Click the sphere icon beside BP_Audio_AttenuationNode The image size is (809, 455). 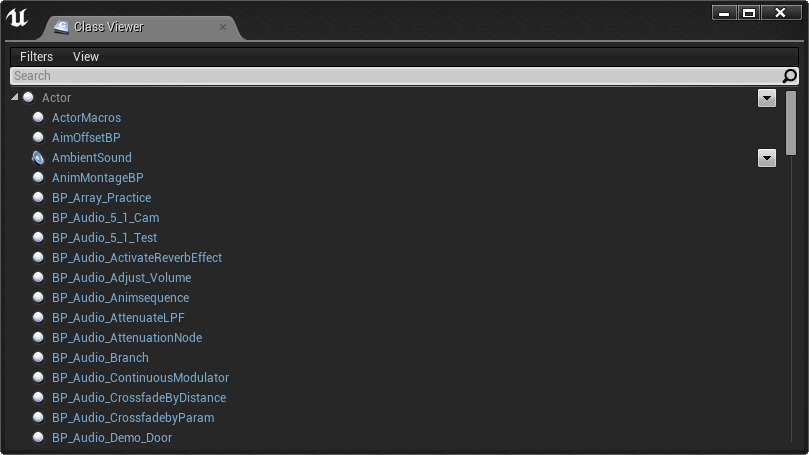click(x=38, y=337)
